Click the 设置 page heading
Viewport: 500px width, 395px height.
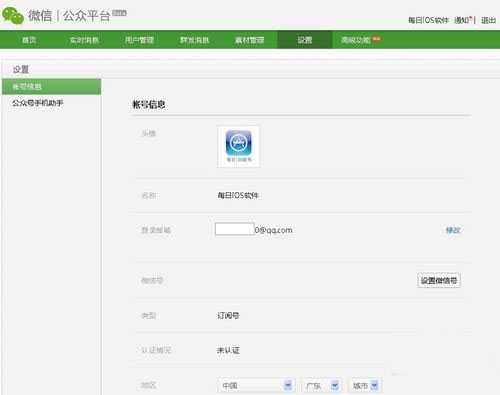click(21, 69)
